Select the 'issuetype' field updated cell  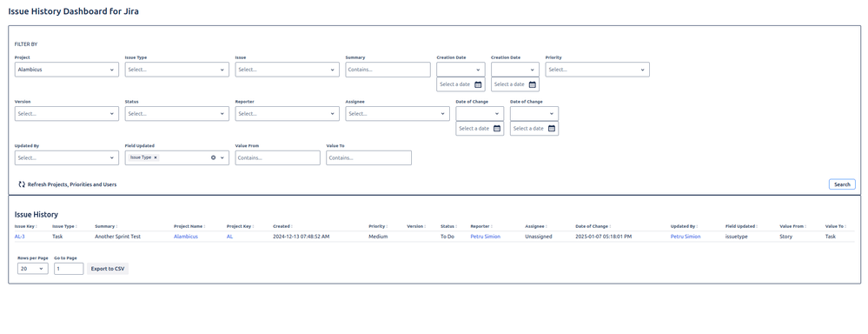737,237
